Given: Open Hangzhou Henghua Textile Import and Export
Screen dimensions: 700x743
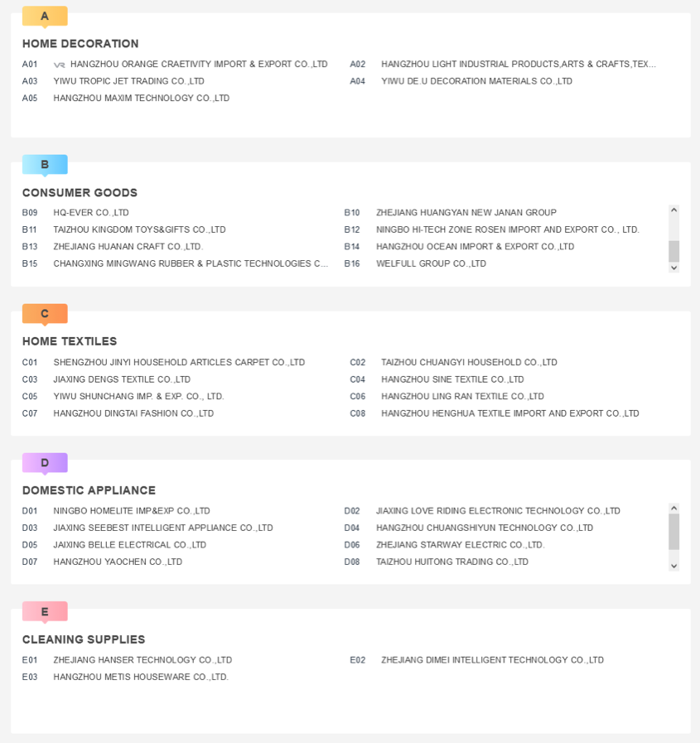Looking at the screenshot, I should (x=510, y=413).
